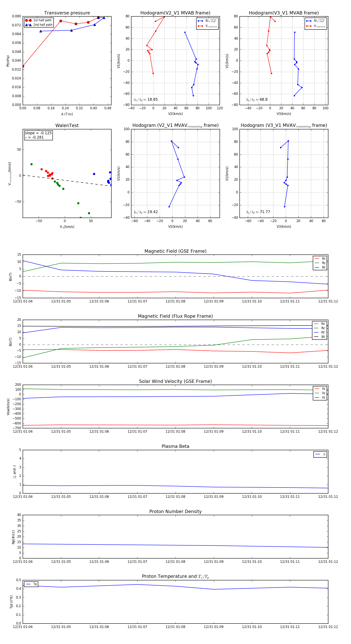
Task: Select the βp legend entry in Plasma Beta
Action: point(320,454)
